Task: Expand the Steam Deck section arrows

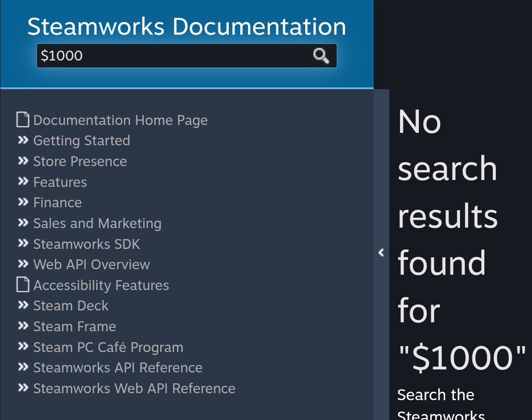Action: click(x=23, y=305)
